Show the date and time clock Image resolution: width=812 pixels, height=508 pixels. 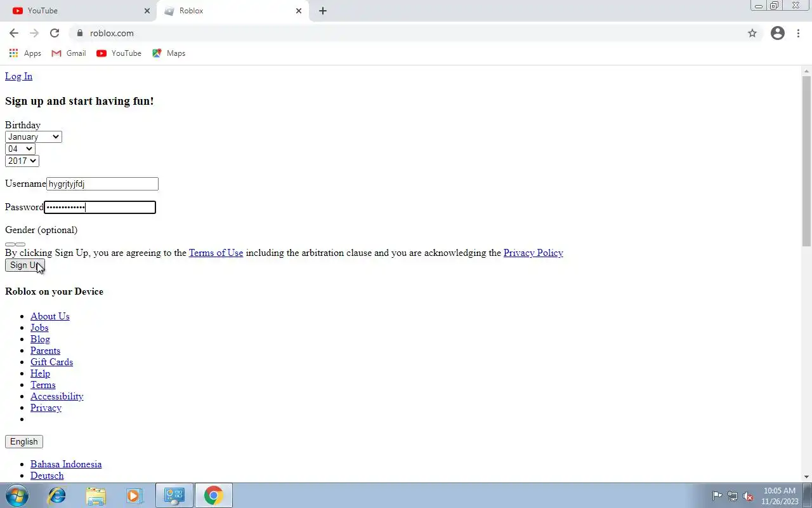pos(780,496)
